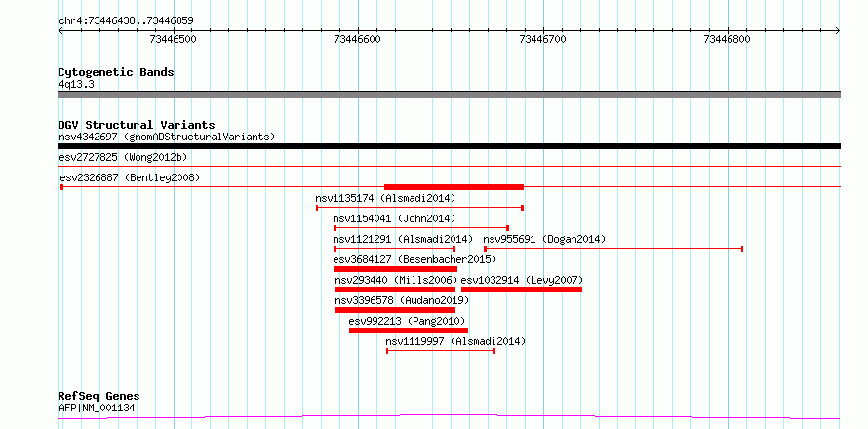Image resolution: width=868 pixels, height=429 pixels.
Task: Click the esv2326887 (Bentley2008) label
Action: coord(130,177)
